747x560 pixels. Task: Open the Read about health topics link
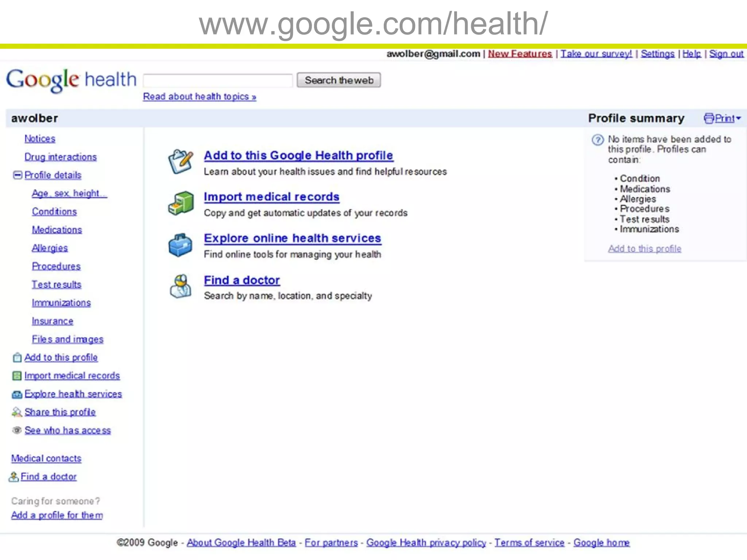coord(199,97)
